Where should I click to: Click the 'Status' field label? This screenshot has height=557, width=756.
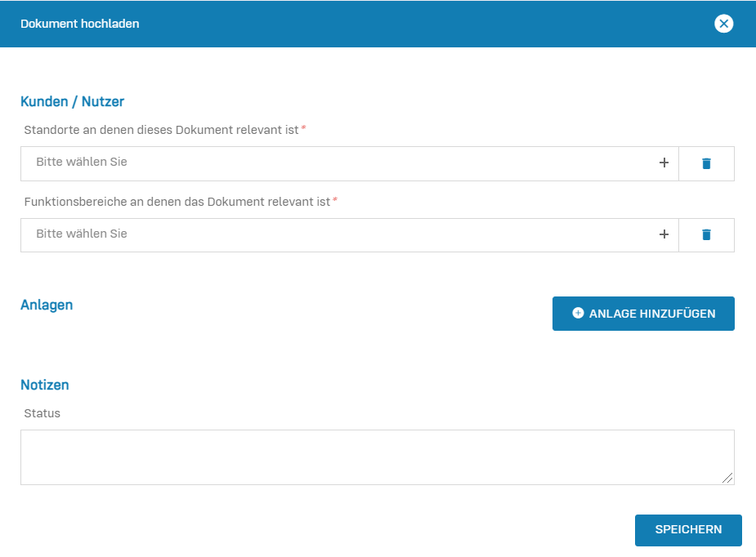coord(42,413)
